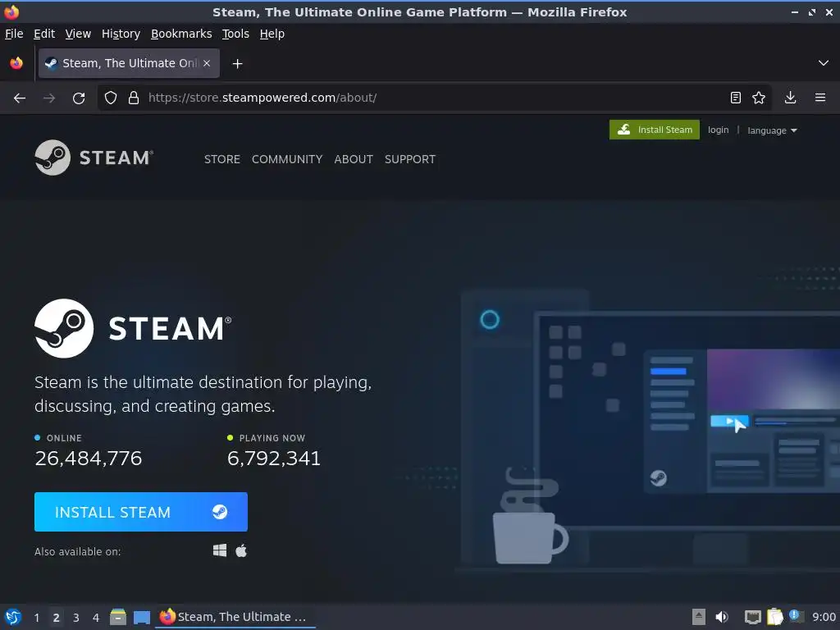
Task: Go to the STORE section
Action: point(221,159)
